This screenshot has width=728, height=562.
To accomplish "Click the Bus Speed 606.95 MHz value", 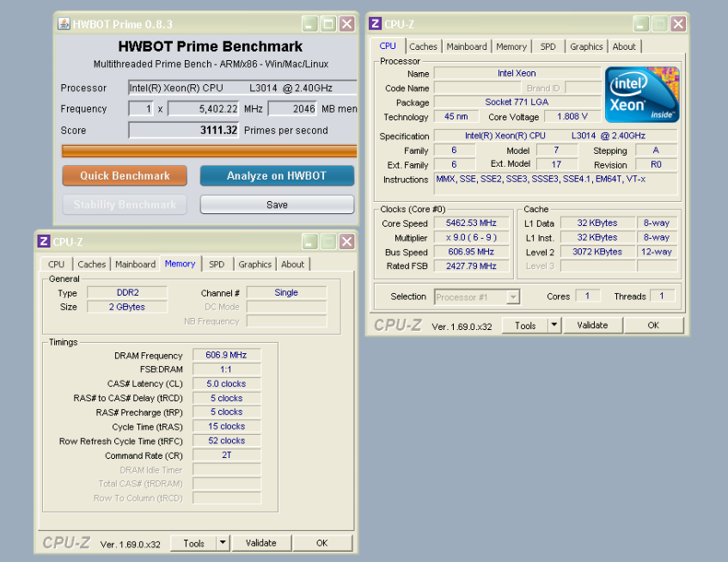I will point(471,252).
